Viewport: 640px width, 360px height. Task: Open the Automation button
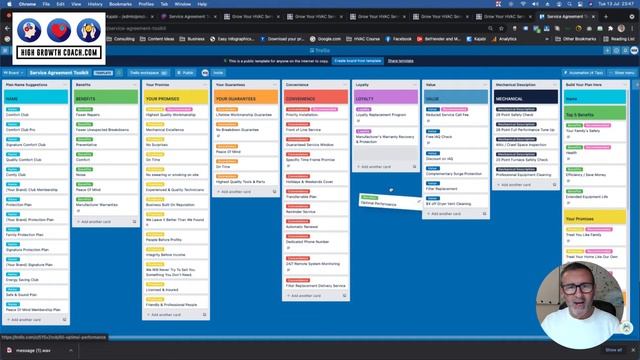coord(584,73)
